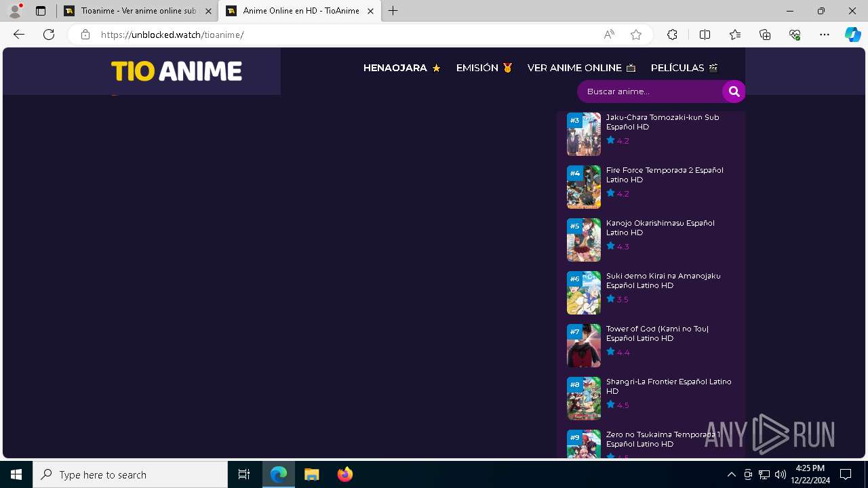Open Fire Force Temporada 2 thumbnail #4

pyautogui.click(x=584, y=187)
